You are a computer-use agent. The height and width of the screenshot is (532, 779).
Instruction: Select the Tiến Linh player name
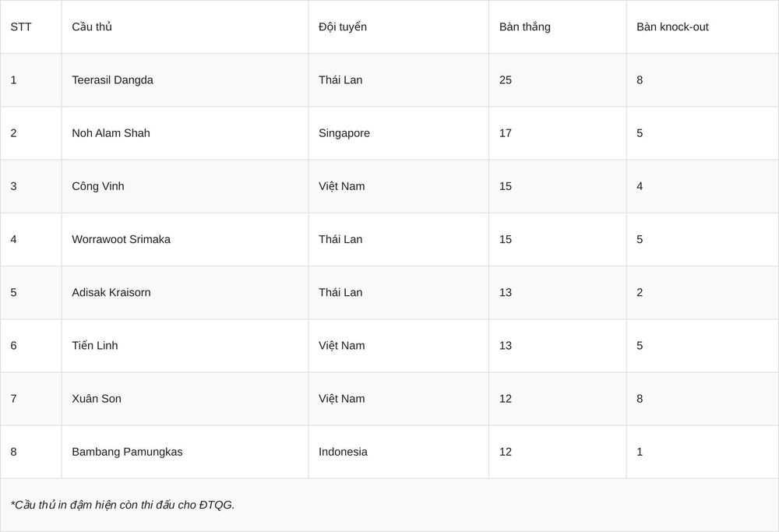[95, 346]
